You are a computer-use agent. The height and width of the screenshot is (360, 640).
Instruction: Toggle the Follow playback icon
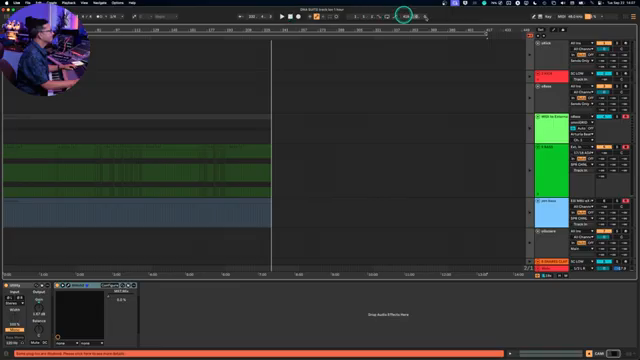coord(240,17)
